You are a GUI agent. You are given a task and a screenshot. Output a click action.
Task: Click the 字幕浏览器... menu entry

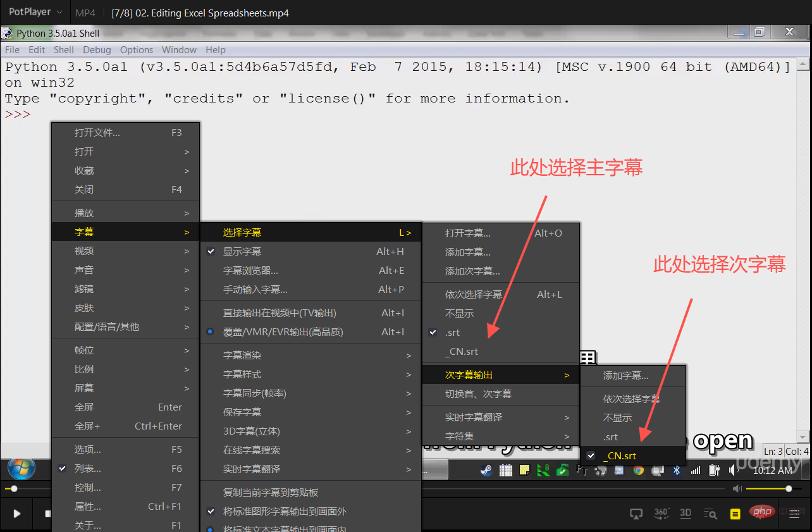[x=311, y=270]
